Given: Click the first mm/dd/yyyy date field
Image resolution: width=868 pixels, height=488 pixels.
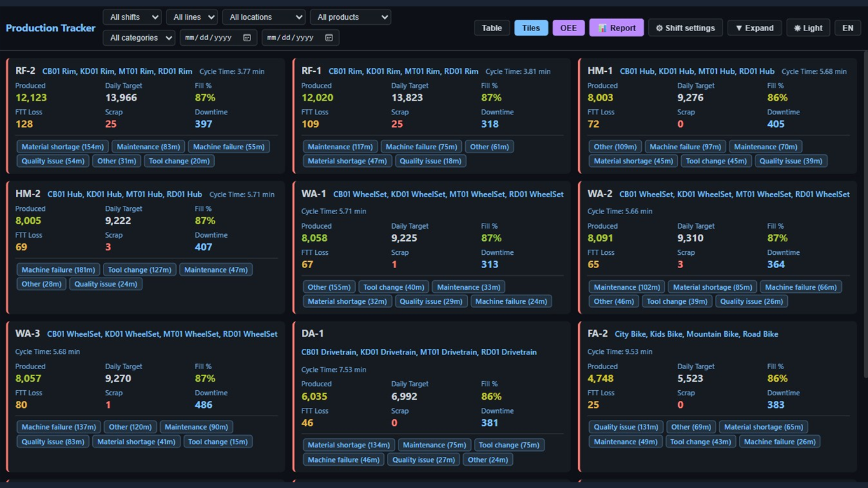Looking at the screenshot, I should 219,37.
